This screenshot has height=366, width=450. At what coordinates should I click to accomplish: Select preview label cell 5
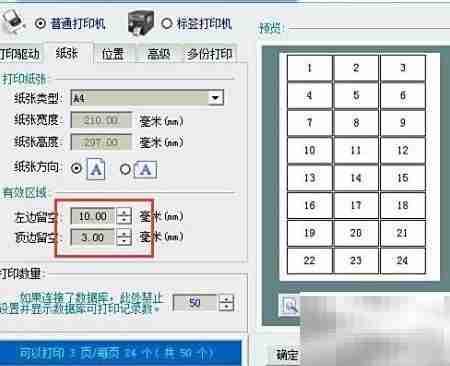click(x=356, y=95)
